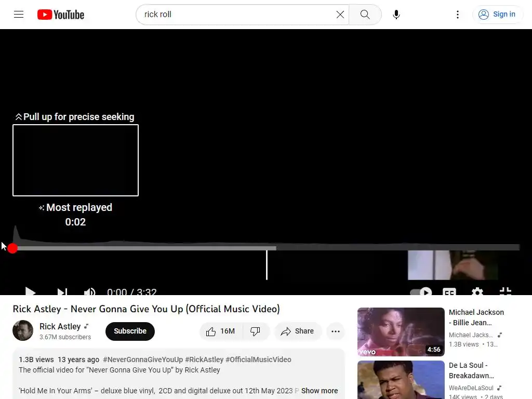The height and width of the screenshot is (399, 532).
Task: Exit full screen mode
Action: click(506, 291)
